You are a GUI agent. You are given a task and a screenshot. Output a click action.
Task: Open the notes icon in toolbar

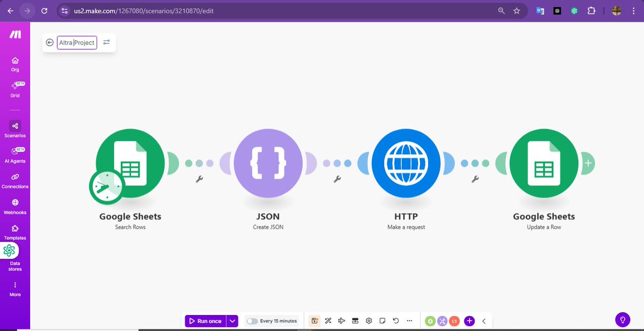[382, 321]
